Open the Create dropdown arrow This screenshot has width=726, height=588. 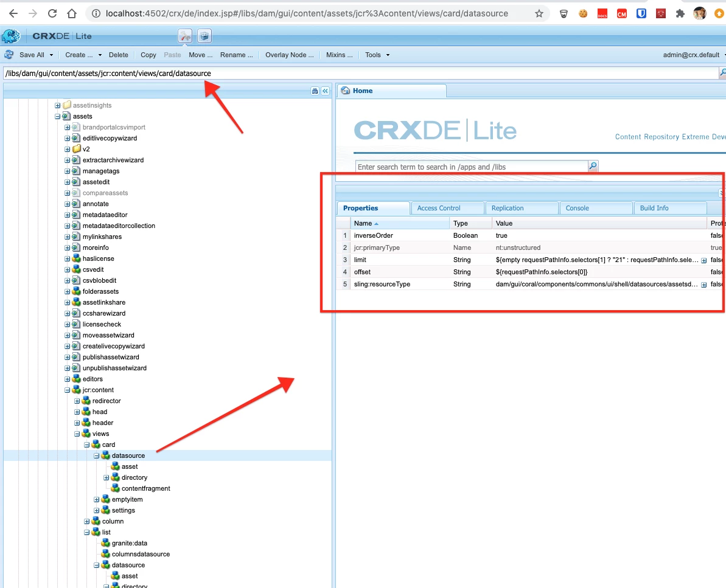pos(100,55)
